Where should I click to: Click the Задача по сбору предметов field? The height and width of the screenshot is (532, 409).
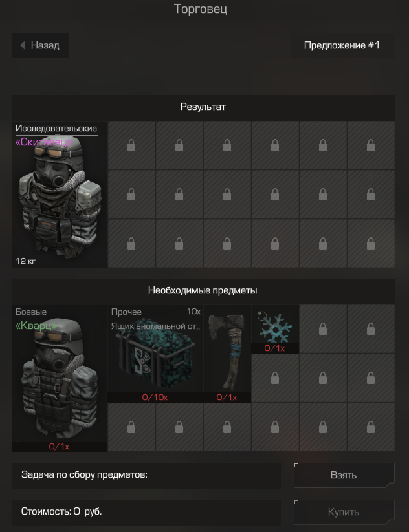point(146,475)
